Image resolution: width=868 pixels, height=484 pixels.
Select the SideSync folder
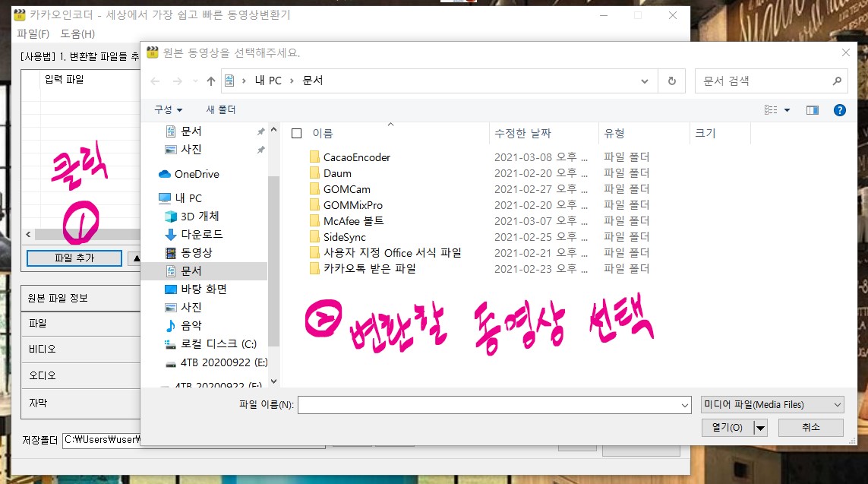point(344,237)
